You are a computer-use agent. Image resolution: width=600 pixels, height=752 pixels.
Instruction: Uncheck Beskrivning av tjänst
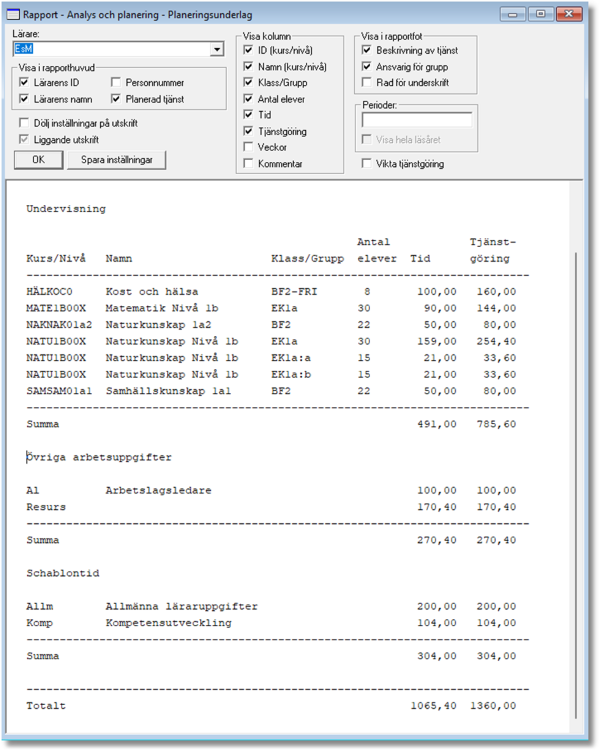pyautogui.click(x=367, y=50)
